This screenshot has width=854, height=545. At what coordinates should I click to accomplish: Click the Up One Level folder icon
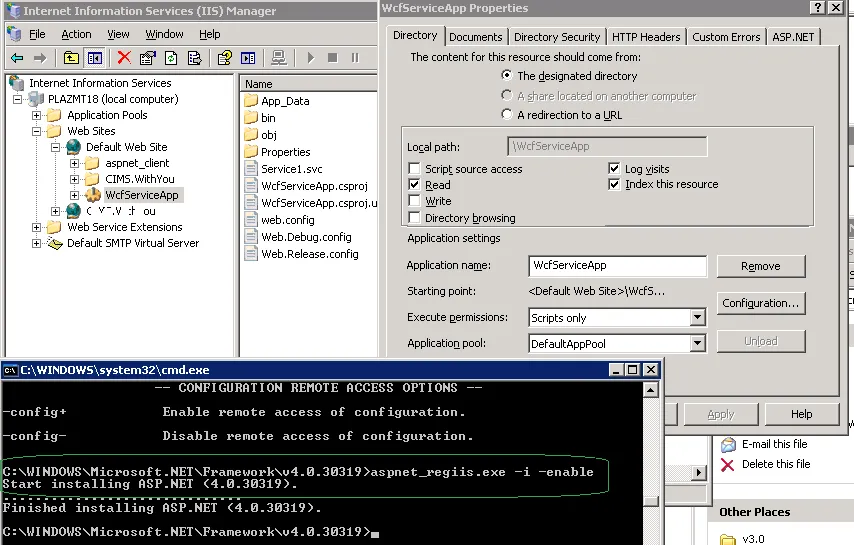pyautogui.click(x=71, y=58)
